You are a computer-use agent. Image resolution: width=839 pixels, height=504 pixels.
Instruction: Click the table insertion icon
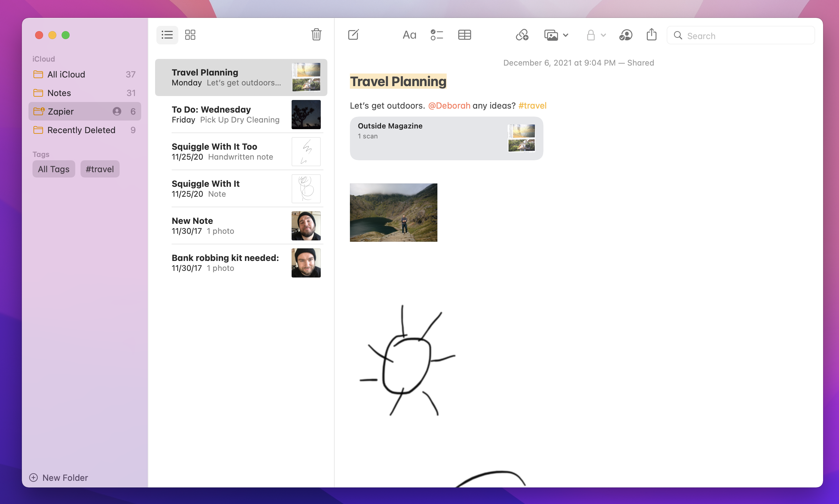[465, 35]
